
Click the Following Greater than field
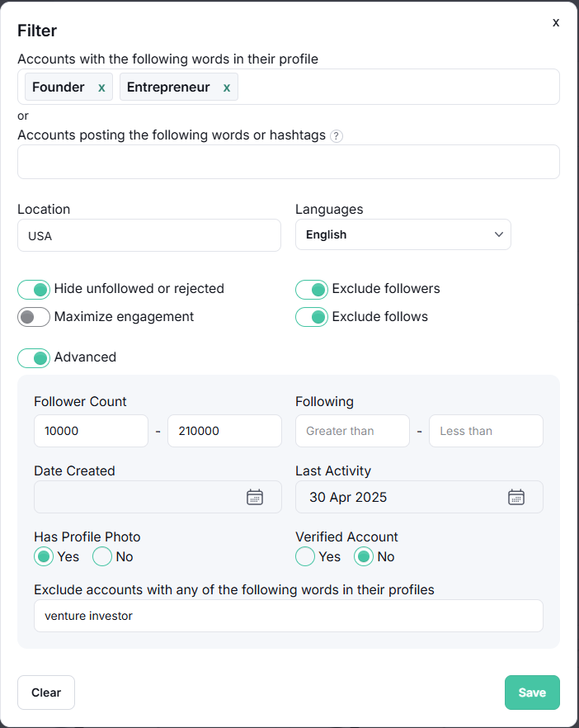pos(353,431)
